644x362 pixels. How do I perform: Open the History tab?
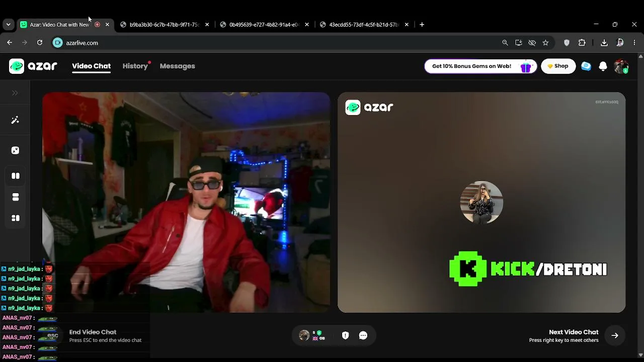tap(135, 66)
